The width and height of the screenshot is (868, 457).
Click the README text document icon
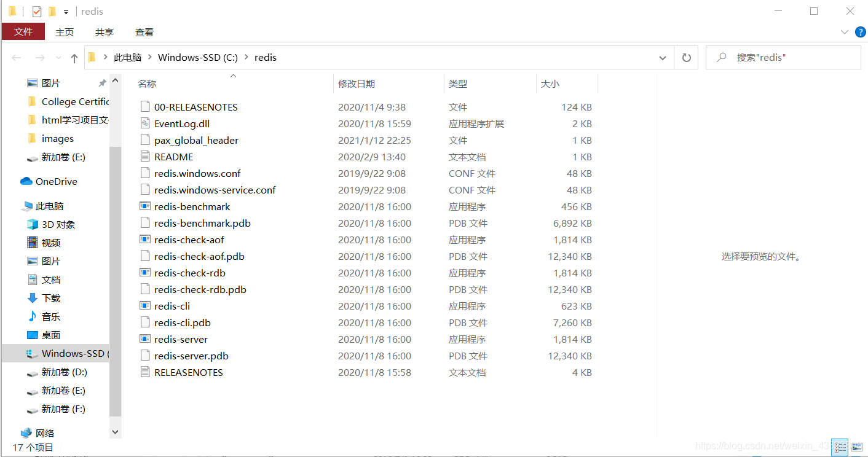(145, 157)
